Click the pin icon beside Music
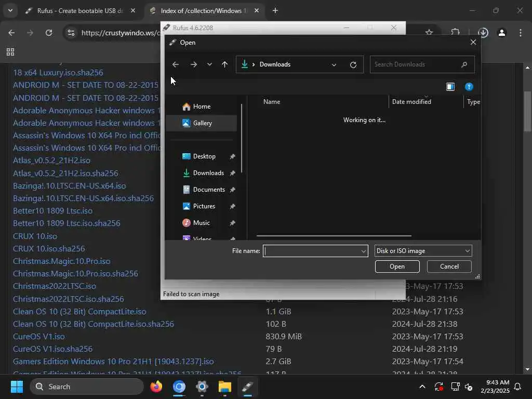This screenshot has height=399, width=532. pyautogui.click(x=232, y=223)
